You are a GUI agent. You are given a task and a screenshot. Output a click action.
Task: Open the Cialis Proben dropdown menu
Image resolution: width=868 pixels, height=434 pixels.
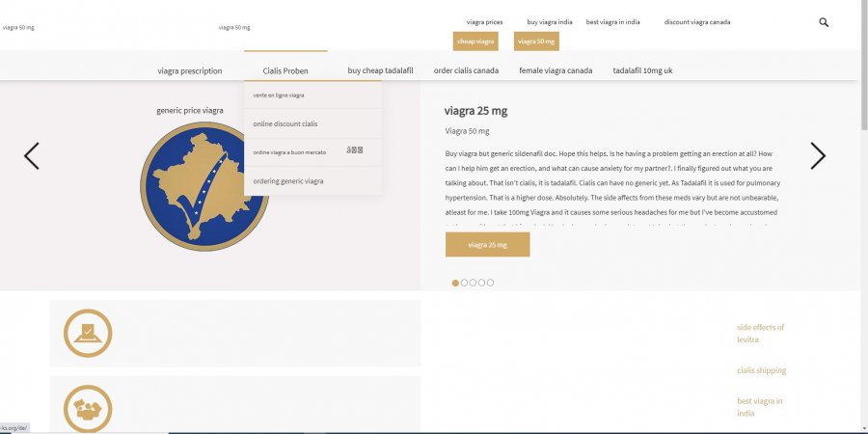[285, 70]
